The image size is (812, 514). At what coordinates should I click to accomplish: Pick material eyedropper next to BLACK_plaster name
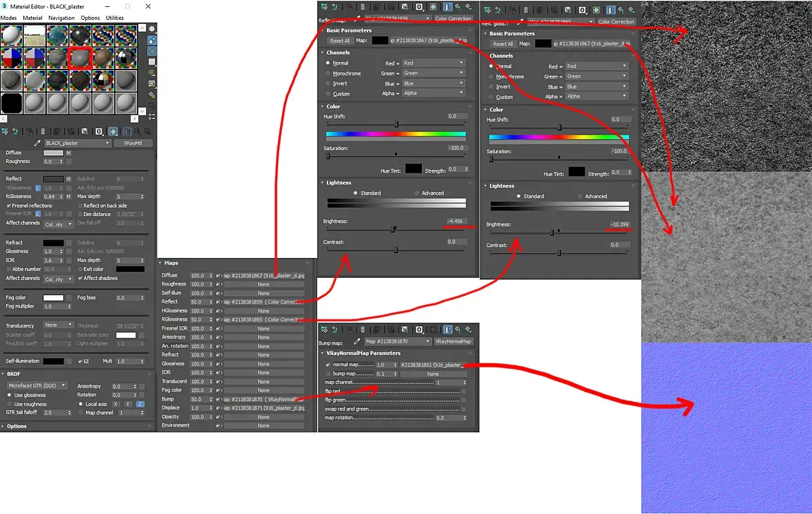coord(36,143)
